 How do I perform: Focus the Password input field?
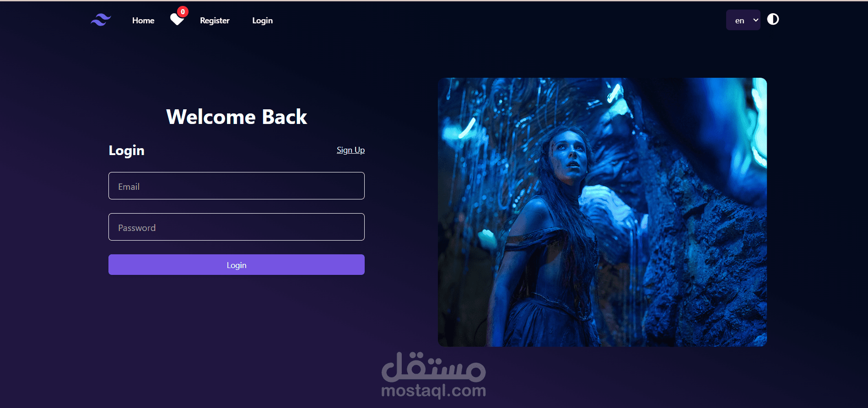(237, 227)
